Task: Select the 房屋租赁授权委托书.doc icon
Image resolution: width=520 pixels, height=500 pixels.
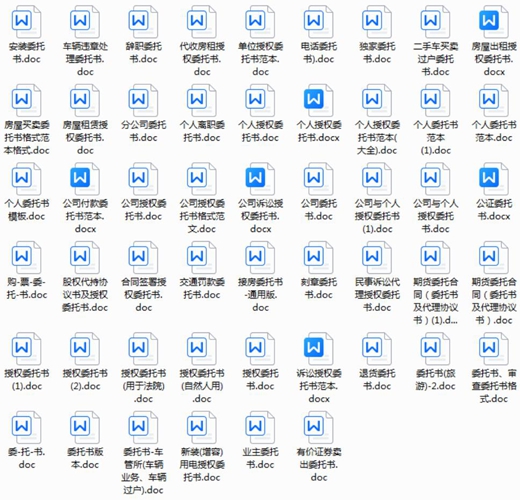Action: tap(85, 100)
